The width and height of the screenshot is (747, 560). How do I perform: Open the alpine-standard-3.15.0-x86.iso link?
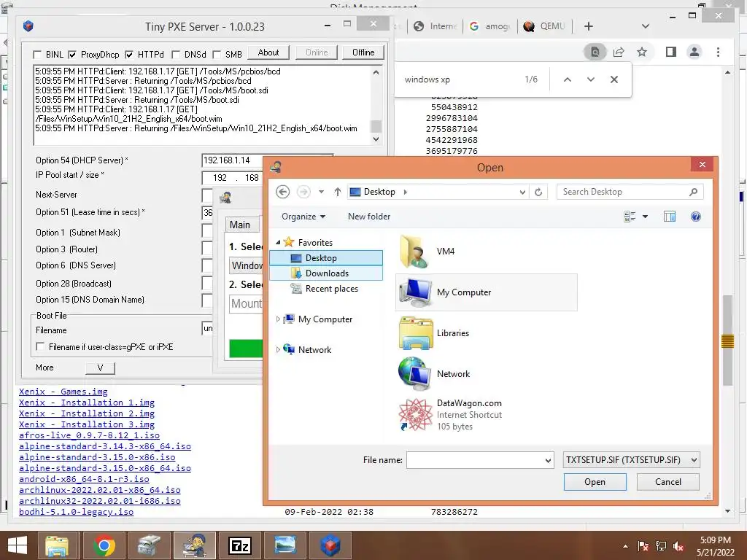(97, 457)
